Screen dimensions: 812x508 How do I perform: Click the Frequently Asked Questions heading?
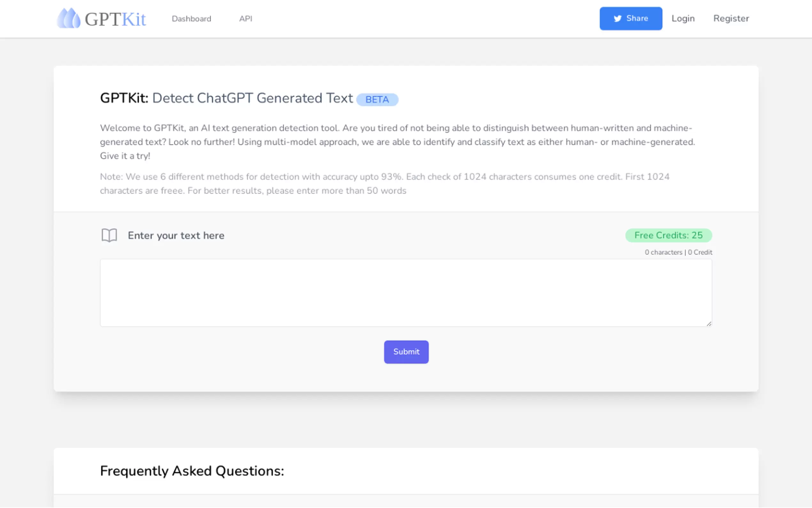[x=192, y=471]
